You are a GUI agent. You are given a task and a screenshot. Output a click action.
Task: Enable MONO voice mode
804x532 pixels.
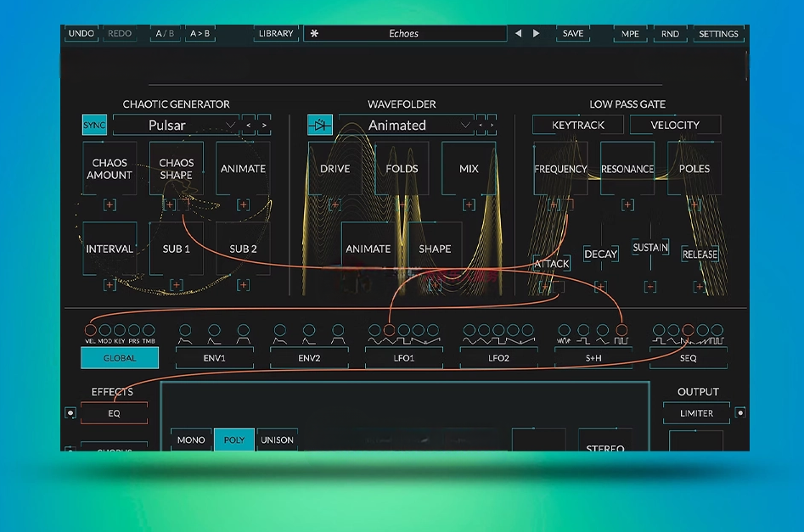tap(191, 440)
